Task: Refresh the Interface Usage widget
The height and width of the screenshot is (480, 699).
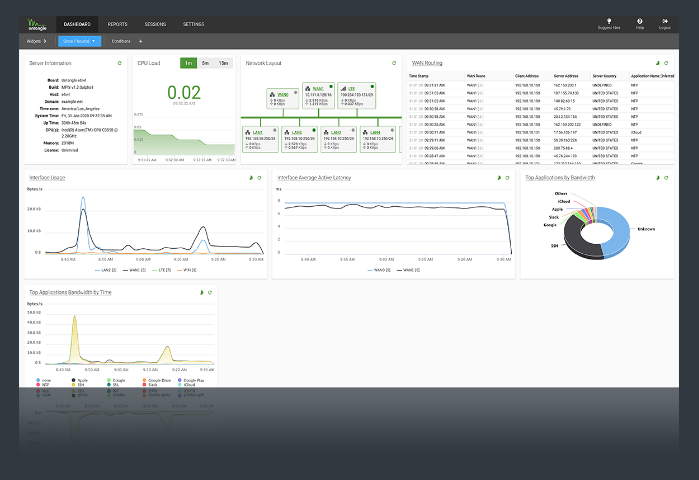Action: [259, 178]
